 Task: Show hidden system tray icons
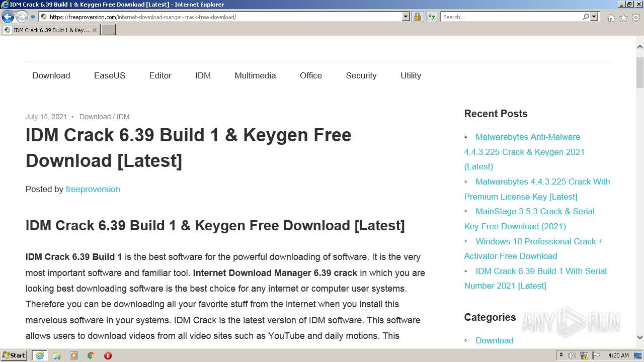click(x=561, y=355)
